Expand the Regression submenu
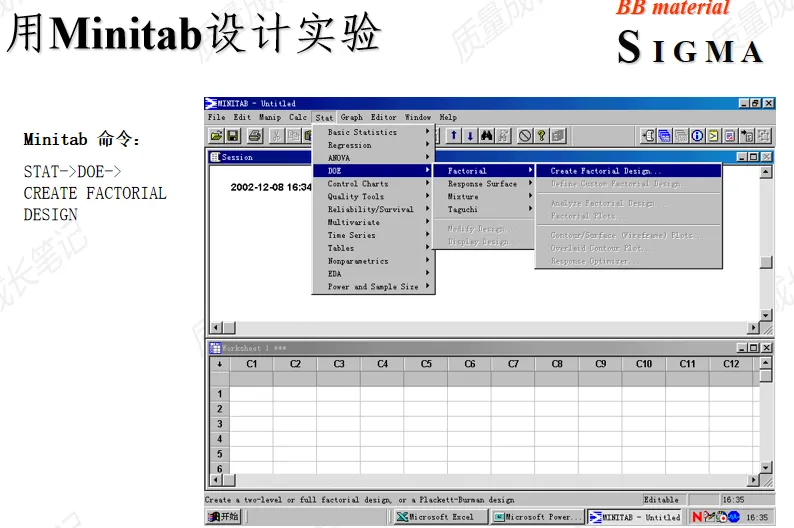Viewport: 794px width, 528px height. 373,145
